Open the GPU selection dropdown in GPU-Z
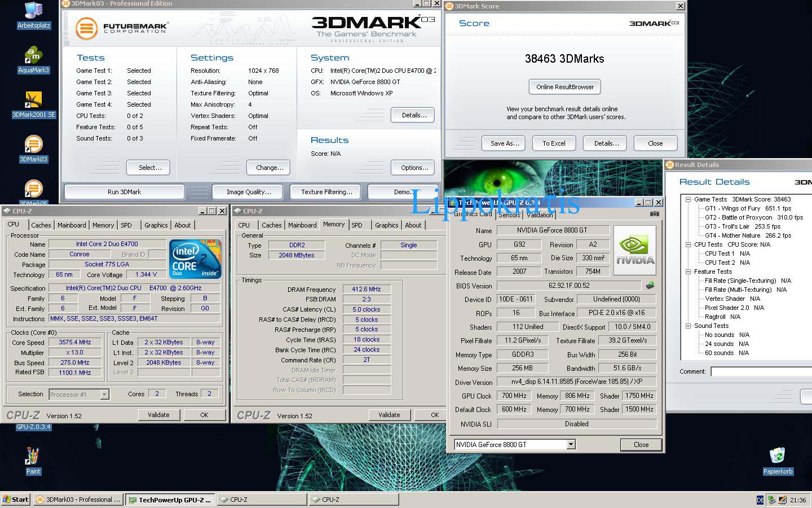This screenshot has width=812, height=508. [571, 445]
